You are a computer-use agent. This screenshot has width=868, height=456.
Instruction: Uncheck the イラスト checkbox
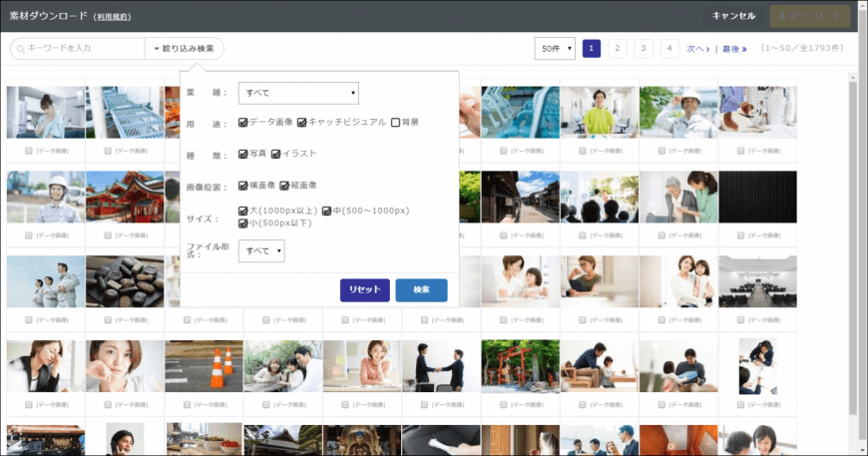pyautogui.click(x=275, y=154)
